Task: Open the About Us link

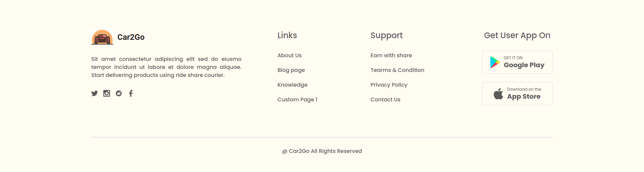Action: pyautogui.click(x=289, y=55)
